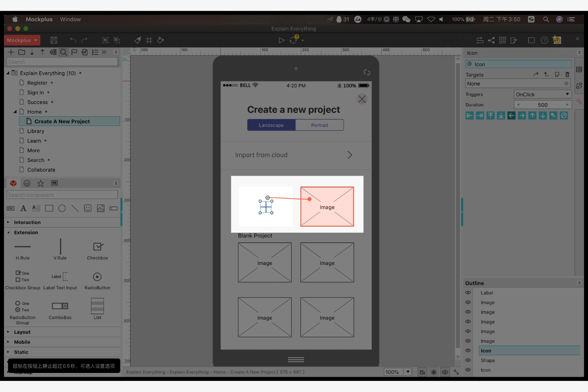Click the highlighted red Image placeholder
The width and height of the screenshot is (588, 392).
pos(327,207)
